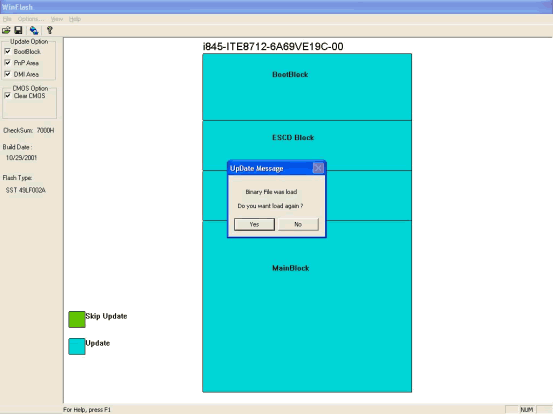The width and height of the screenshot is (554, 415).
Task: Click the build date 10/29/2001
Action: coord(21,158)
